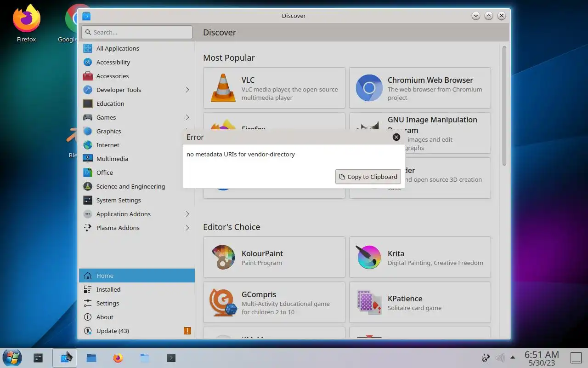Click the Chromium Web Browser logo
The width and height of the screenshot is (588, 368).
coord(369,88)
